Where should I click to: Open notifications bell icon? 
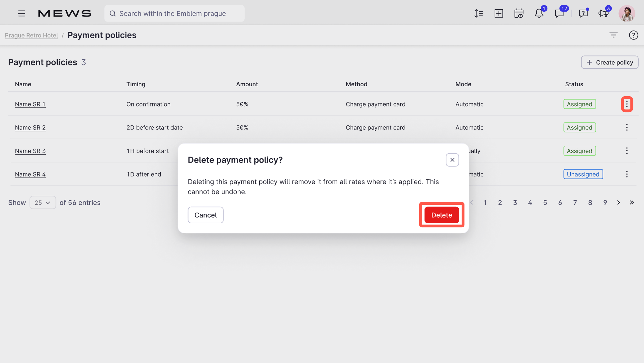tap(539, 13)
